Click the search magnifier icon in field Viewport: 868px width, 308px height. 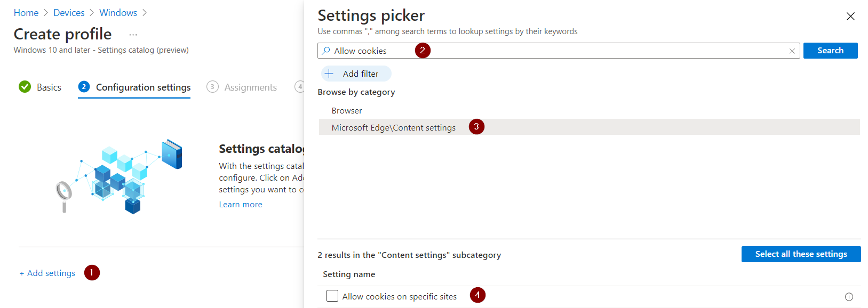[326, 51]
